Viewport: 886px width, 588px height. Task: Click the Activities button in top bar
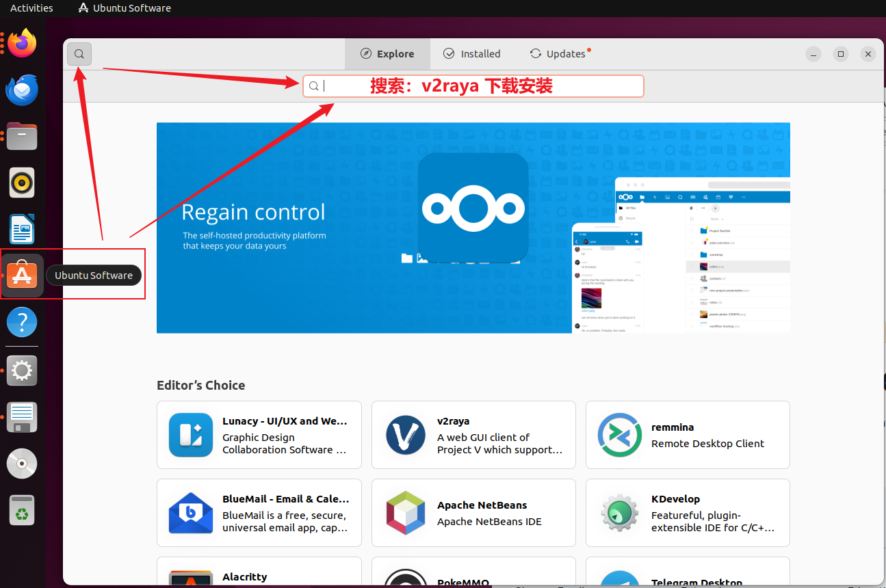31,8
